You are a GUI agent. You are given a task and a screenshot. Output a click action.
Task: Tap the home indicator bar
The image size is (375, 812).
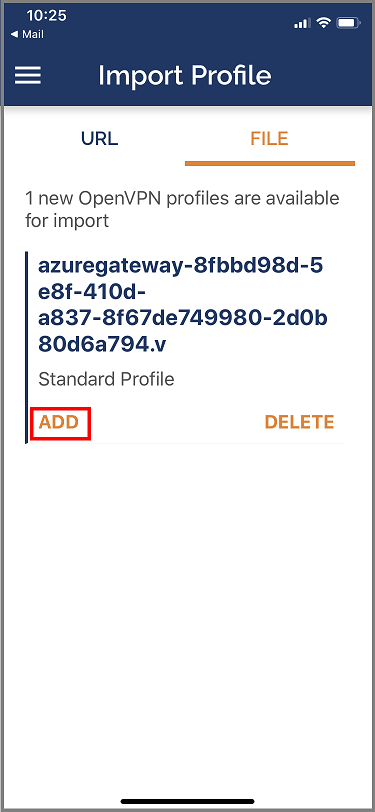(x=188, y=801)
